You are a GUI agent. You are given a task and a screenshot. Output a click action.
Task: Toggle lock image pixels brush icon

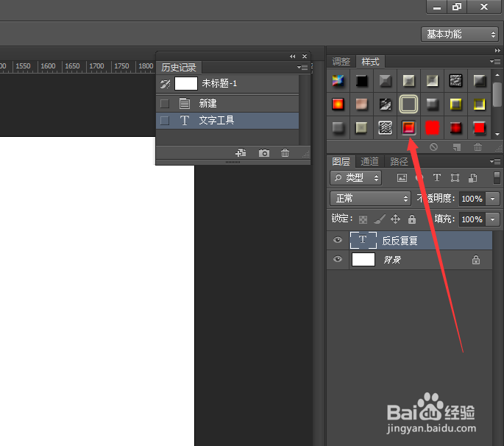coord(380,219)
